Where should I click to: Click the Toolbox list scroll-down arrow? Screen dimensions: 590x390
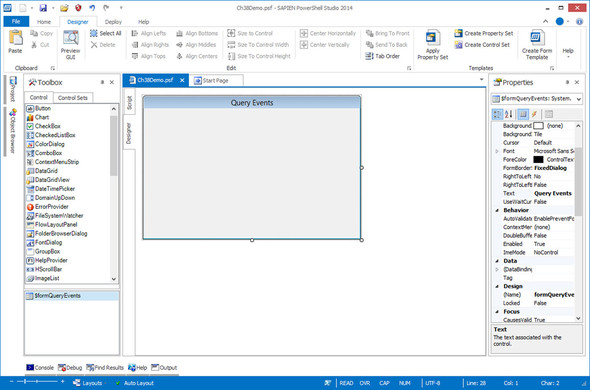coord(114,279)
